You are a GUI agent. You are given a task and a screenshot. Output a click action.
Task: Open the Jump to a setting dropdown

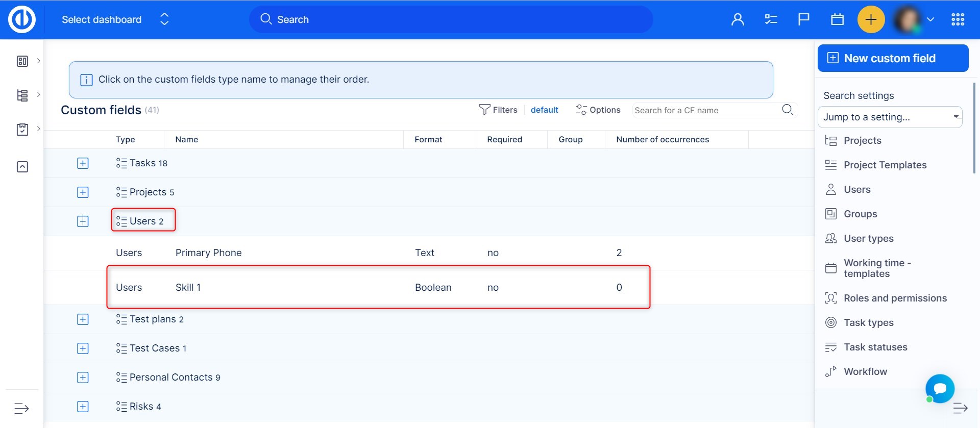pos(890,117)
